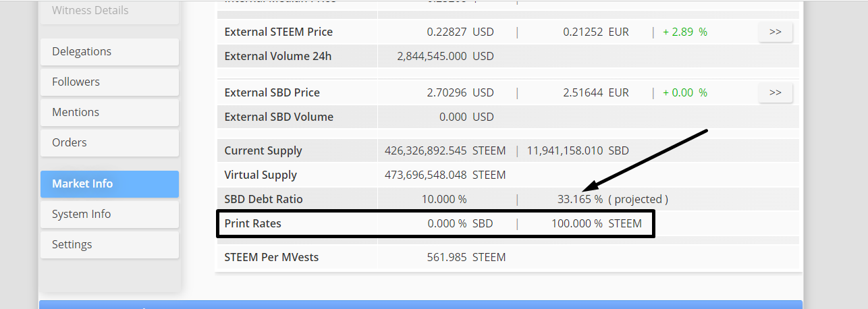The image size is (868, 309).
Task: Click the SBD Debt Ratio label
Action: point(263,199)
